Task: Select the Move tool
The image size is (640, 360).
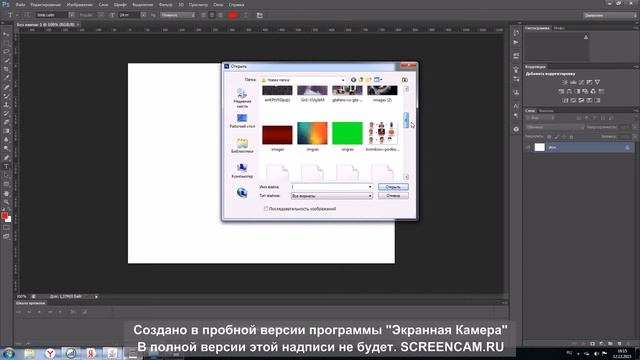Action: [6, 34]
